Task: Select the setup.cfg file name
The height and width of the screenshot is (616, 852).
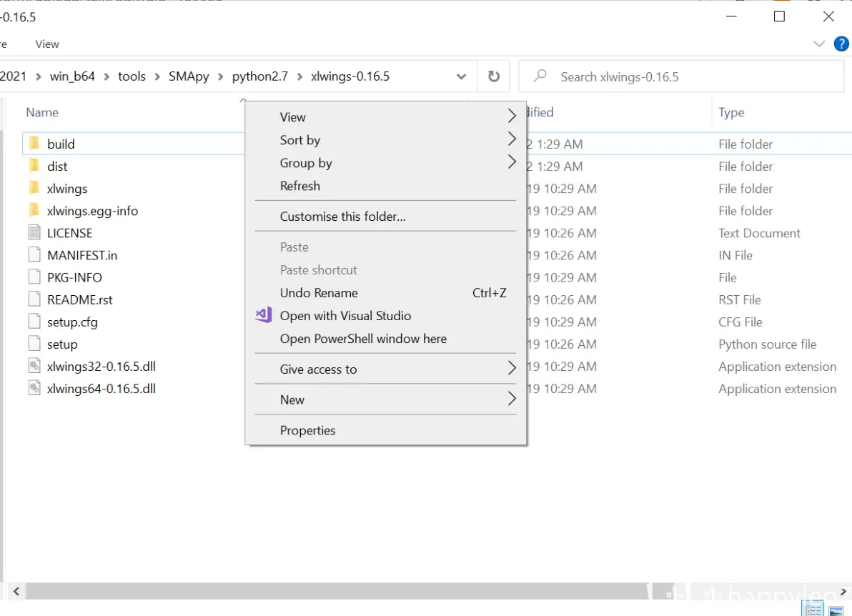Action: (72, 322)
